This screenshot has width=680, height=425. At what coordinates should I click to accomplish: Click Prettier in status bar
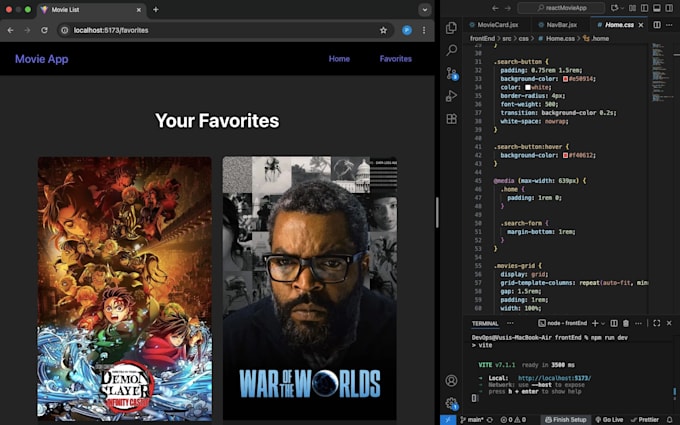(x=645, y=420)
